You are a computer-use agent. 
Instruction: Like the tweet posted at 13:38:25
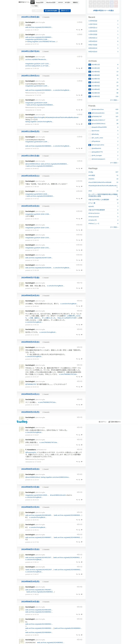point(82,219)
